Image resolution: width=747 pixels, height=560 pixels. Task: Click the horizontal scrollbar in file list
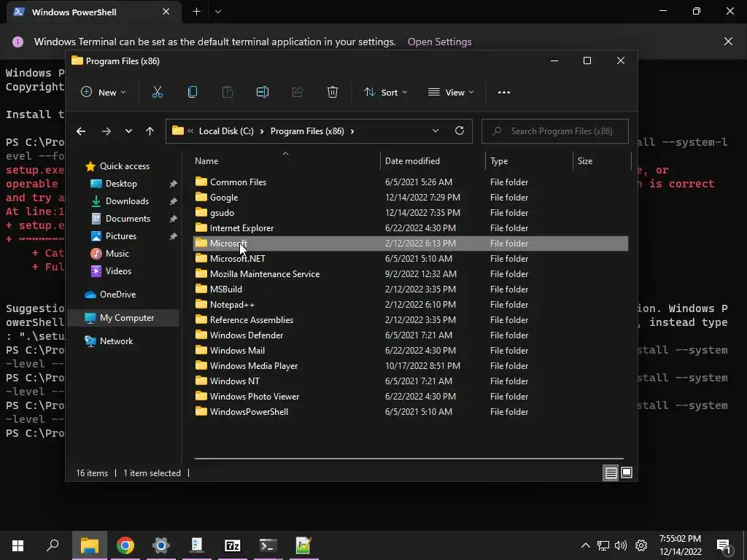click(x=409, y=459)
